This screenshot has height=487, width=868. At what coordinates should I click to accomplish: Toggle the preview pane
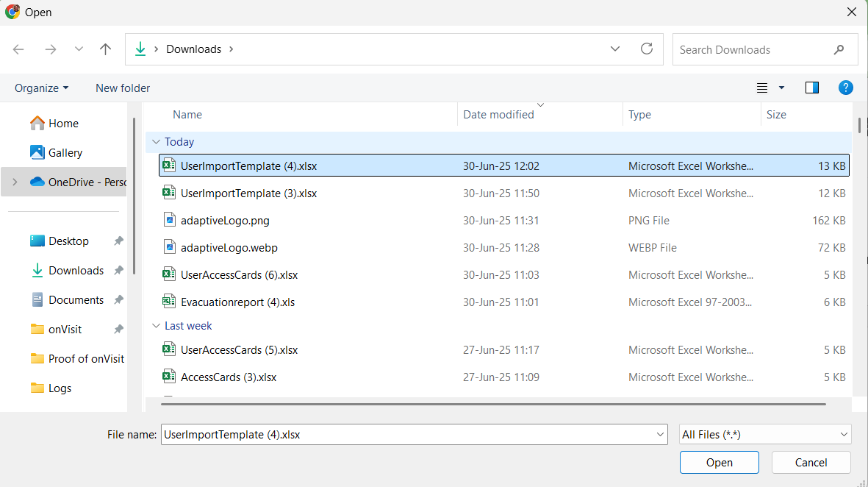tap(812, 88)
